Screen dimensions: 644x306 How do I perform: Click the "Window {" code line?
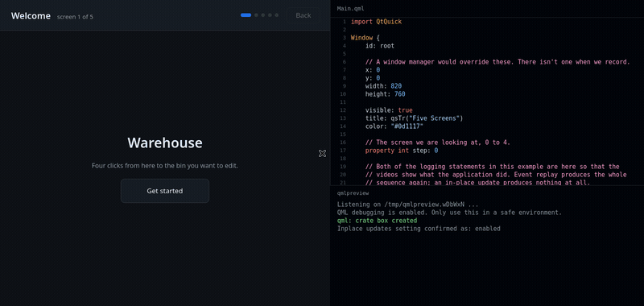point(365,38)
